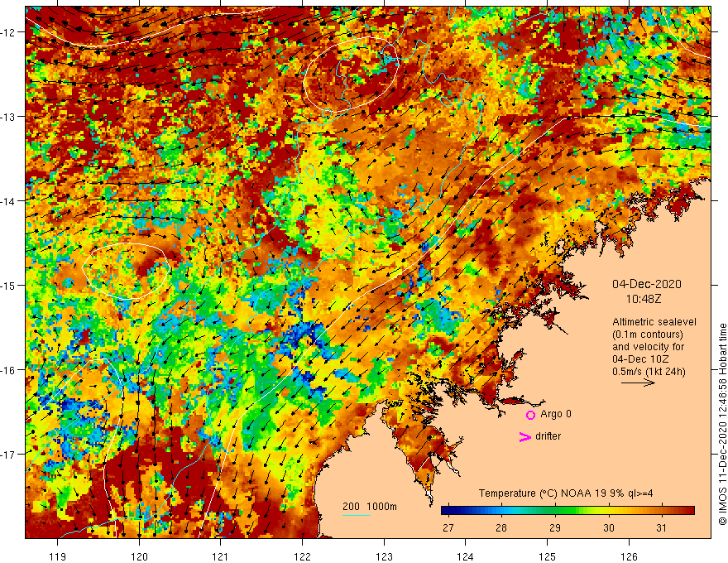Click the longitude axis label 124
The height and width of the screenshot is (563, 728).
465,556
